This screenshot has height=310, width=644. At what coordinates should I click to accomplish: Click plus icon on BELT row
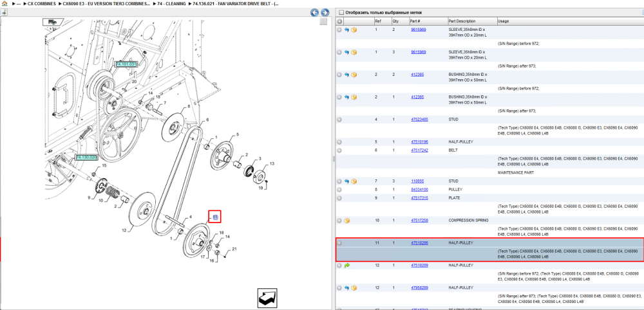339,150
